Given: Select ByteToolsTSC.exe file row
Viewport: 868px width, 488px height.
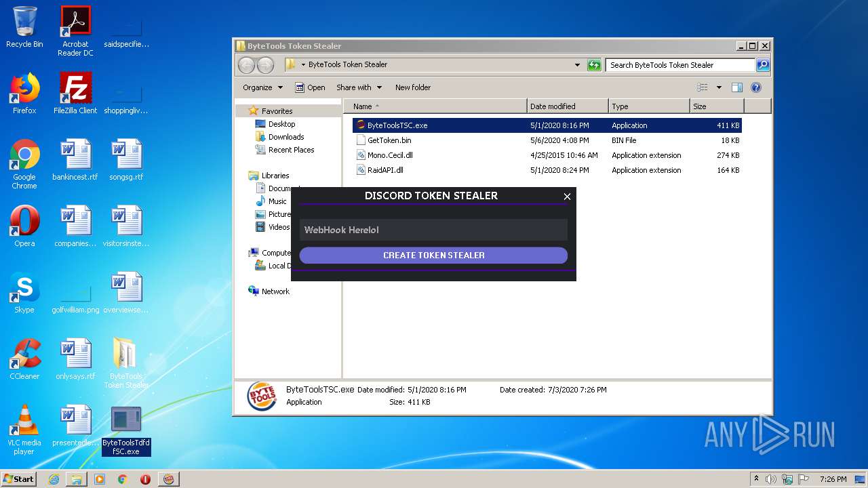Looking at the screenshot, I should click(x=547, y=125).
